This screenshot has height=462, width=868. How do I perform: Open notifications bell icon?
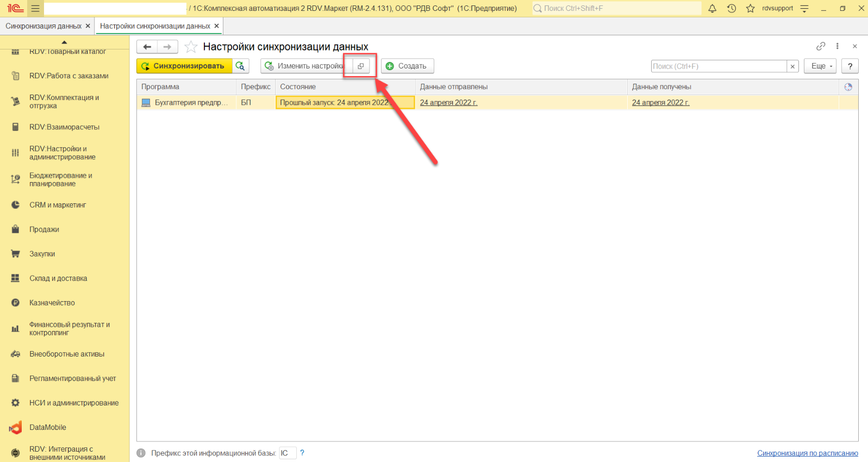coord(712,8)
